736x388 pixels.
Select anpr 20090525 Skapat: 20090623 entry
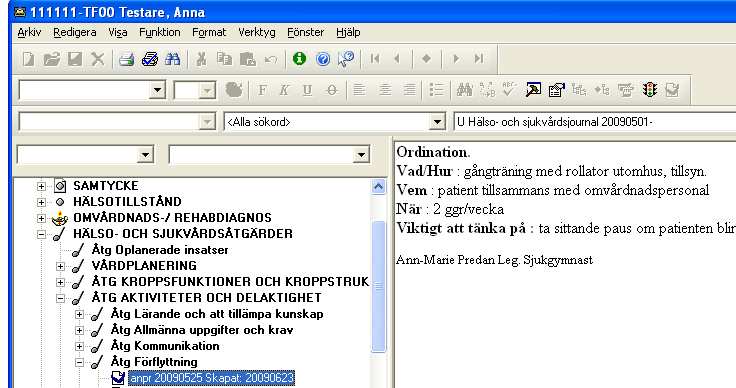(x=212, y=378)
